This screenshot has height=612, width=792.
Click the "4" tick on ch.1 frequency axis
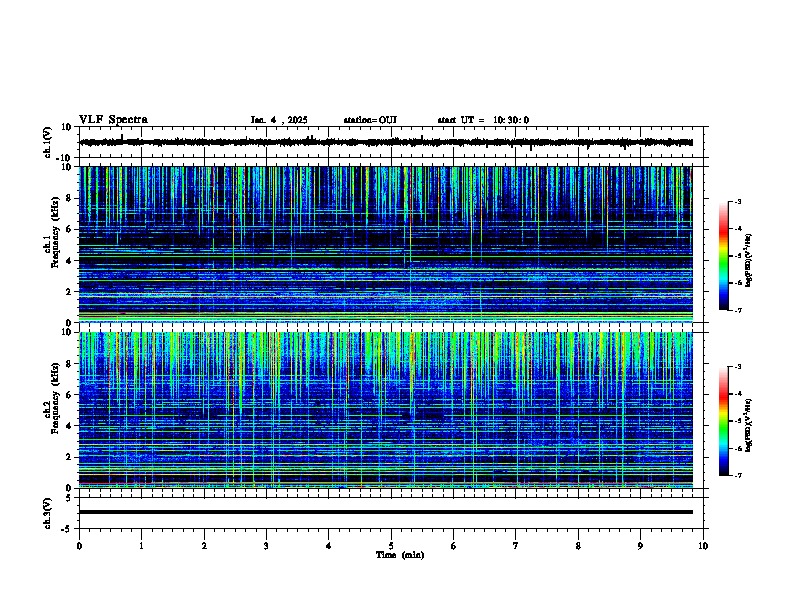click(70, 261)
